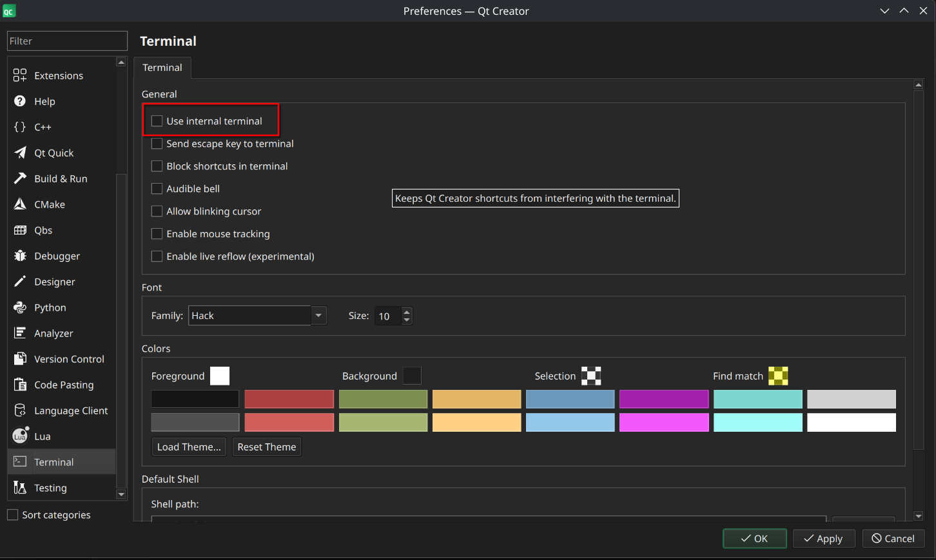The width and height of the screenshot is (936, 560).
Task: Open the Find match yellow swatch
Action: (778, 376)
